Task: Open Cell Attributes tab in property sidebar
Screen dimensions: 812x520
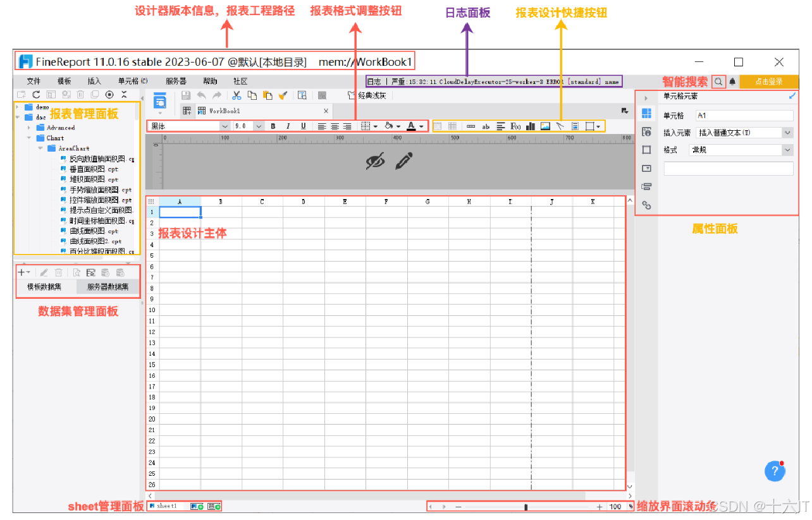Action: click(x=646, y=132)
